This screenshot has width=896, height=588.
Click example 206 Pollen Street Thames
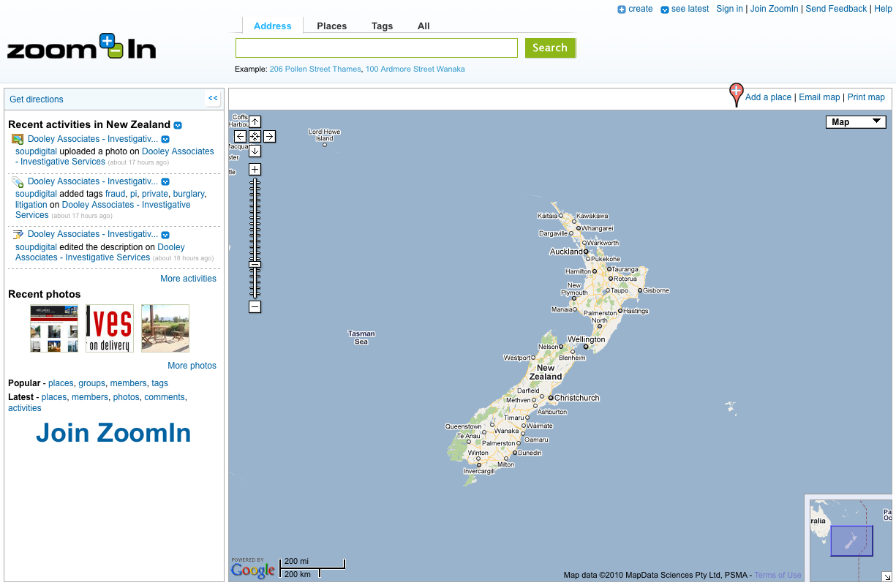coord(315,69)
